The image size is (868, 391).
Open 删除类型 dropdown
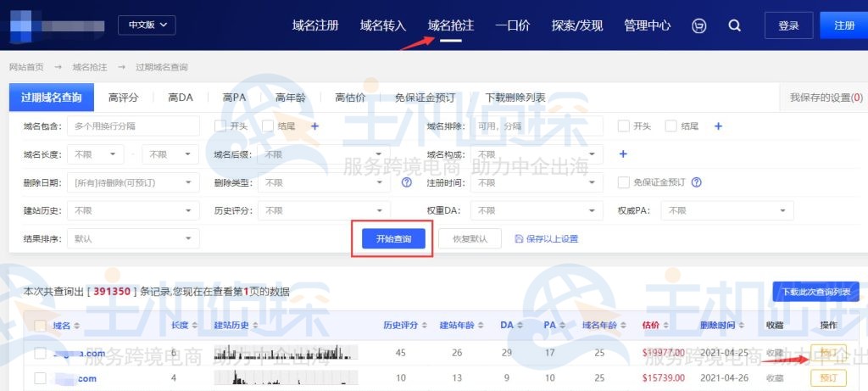[324, 182]
